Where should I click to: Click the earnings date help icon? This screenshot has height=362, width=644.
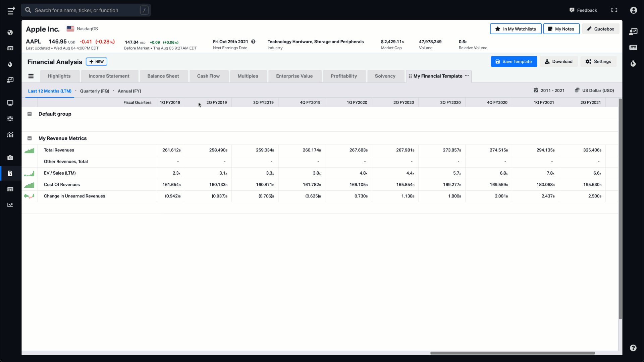pyautogui.click(x=253, y=42)
